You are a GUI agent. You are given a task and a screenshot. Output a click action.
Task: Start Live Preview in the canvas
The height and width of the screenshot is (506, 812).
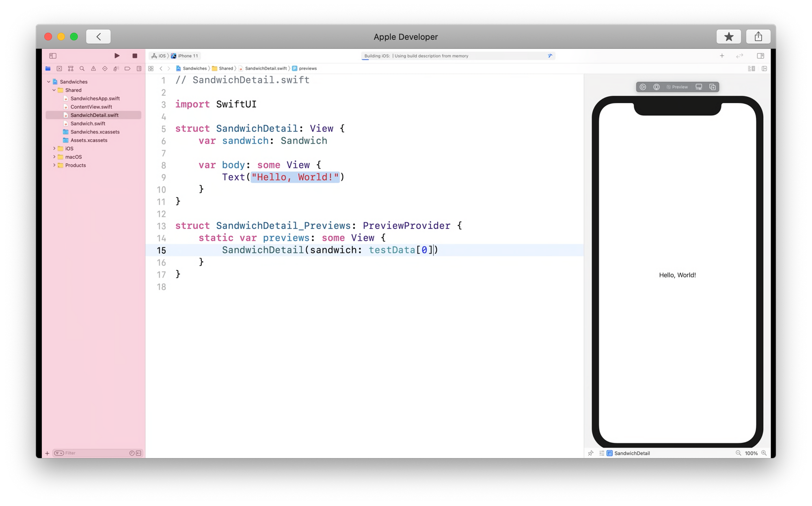pos(643,87)
